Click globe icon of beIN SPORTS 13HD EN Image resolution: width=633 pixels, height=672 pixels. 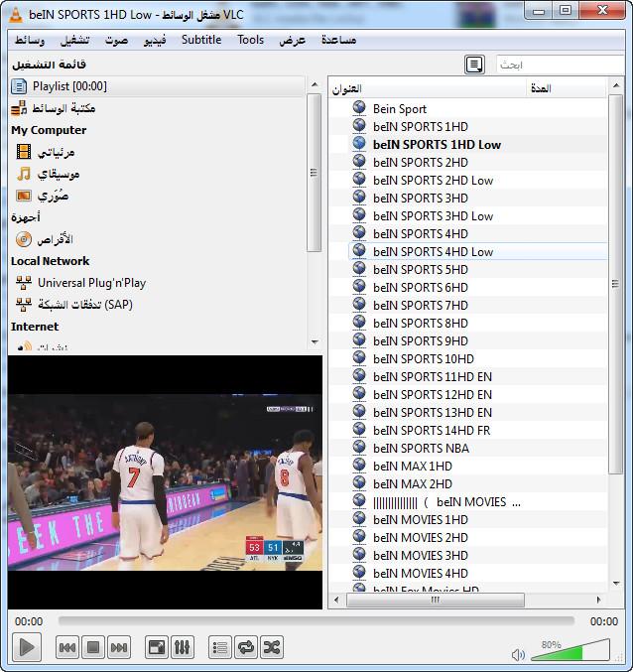359,411
